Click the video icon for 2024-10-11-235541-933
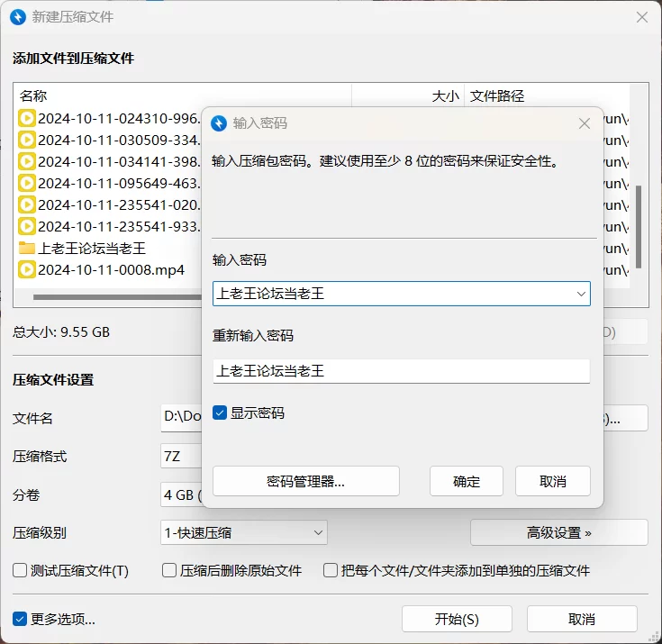 tap(27, 227)
